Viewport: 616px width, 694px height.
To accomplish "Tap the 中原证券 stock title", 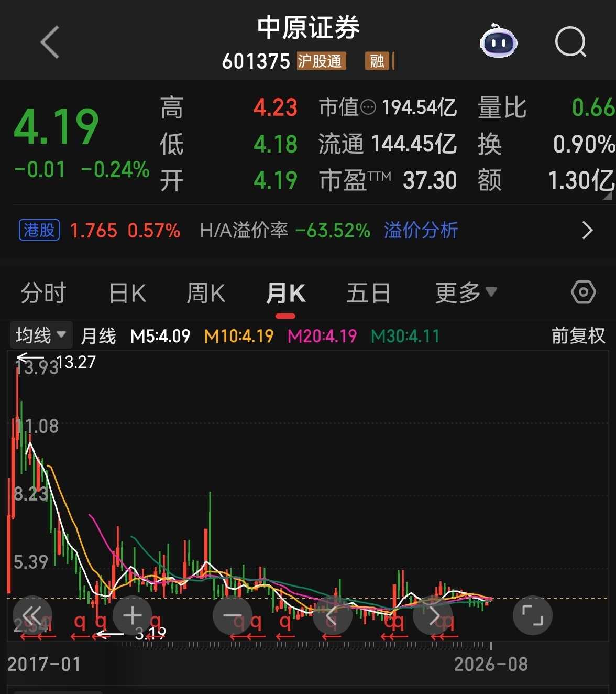I will click(x=309, y=27).
